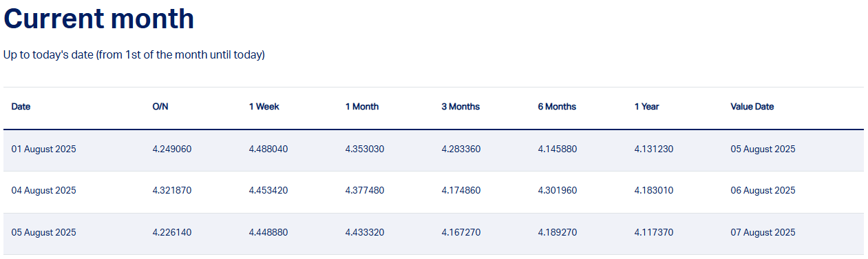868x259 pixels.
Task: Select the 04 August 2025 date cell
Action: (x=43, y=191)
